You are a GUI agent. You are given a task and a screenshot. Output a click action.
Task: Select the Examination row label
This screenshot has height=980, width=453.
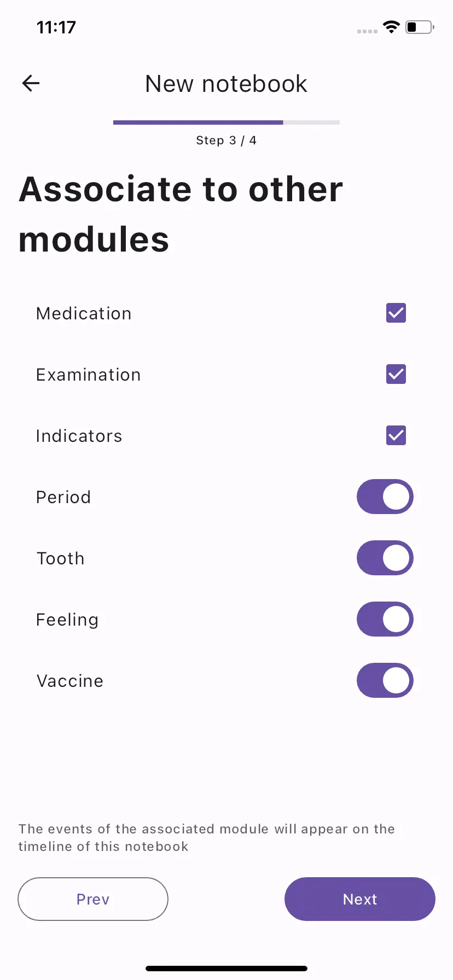tap(89, 375)
